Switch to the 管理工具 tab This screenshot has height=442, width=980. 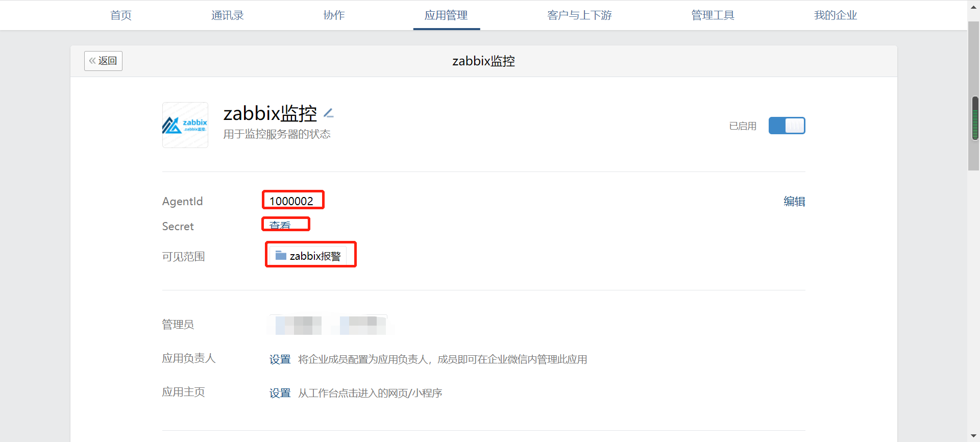tap(713, 15)
